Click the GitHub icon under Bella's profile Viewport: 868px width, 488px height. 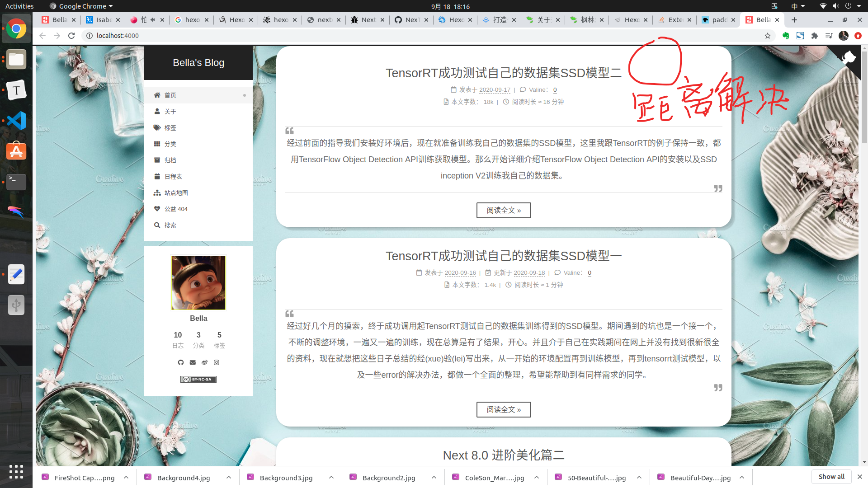click(x=181, y=362)
